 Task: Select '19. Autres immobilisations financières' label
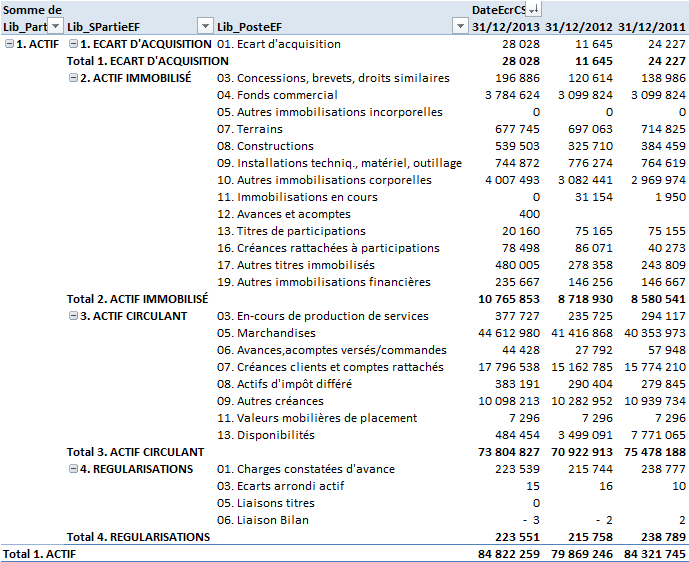324,282
